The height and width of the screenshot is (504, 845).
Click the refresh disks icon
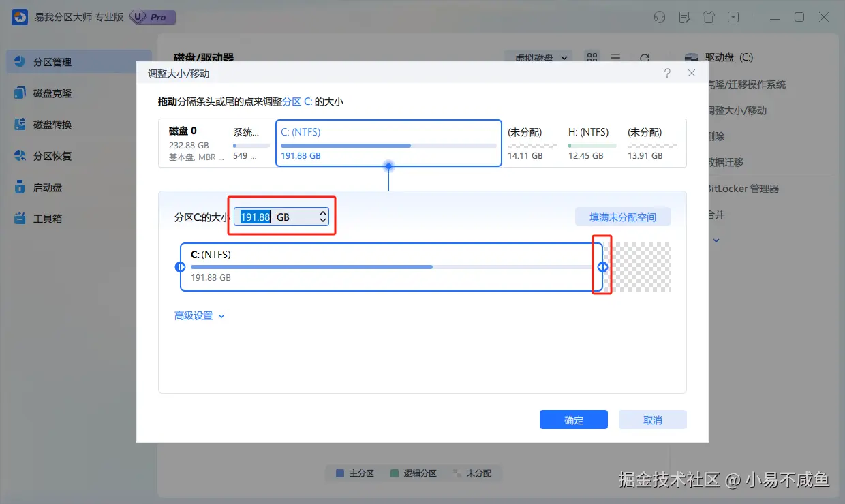point(644,58)
